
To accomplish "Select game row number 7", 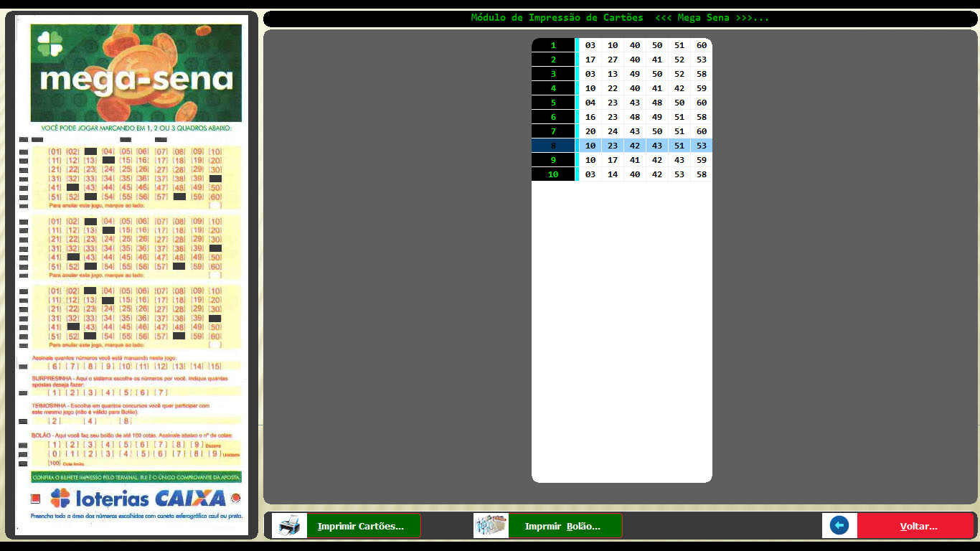I will pos(622,131).
